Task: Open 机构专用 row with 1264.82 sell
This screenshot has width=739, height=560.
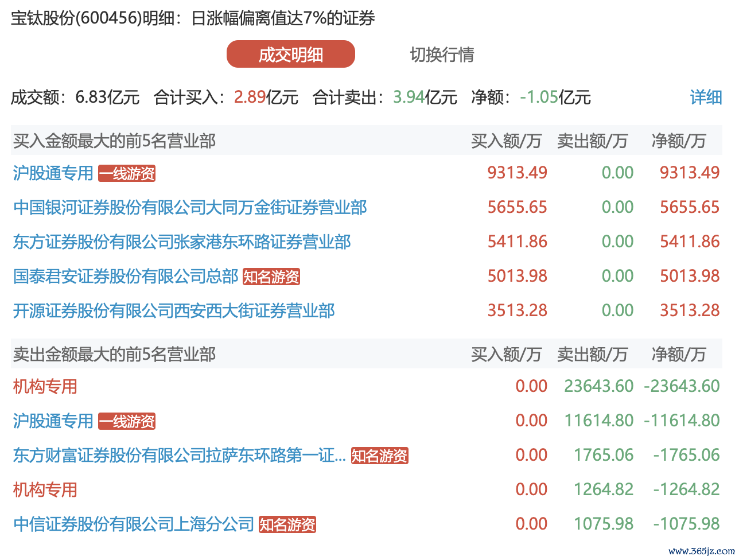Action: pos(45,489)
